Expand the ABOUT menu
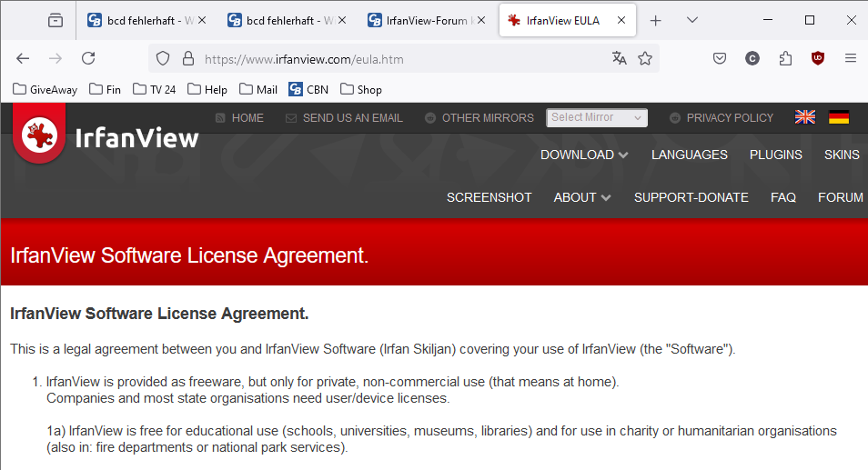 (581, 197)
